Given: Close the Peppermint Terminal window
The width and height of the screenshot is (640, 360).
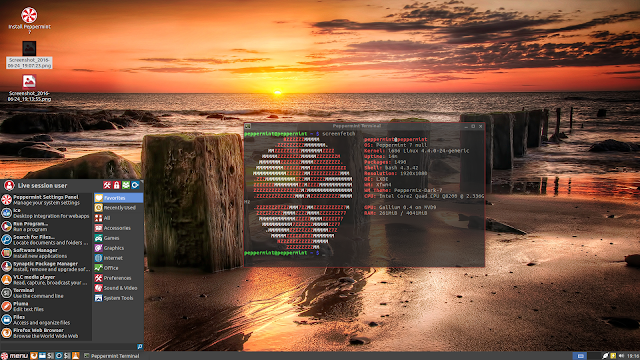Looking at the screenshot, I should point(480,127).
